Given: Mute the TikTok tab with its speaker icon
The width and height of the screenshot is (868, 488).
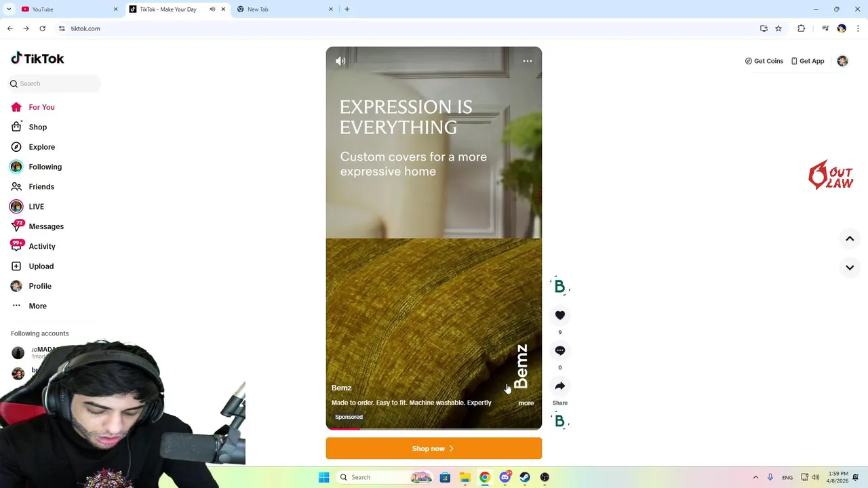Looking at the screenshot, I should [x=212, y=9].
